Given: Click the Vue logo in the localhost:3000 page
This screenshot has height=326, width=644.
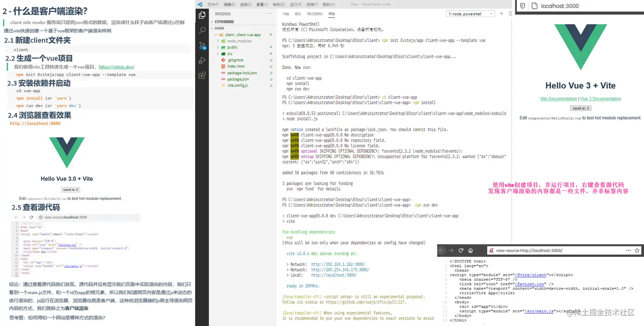Looking at the screenshot, I should point(581,47).
